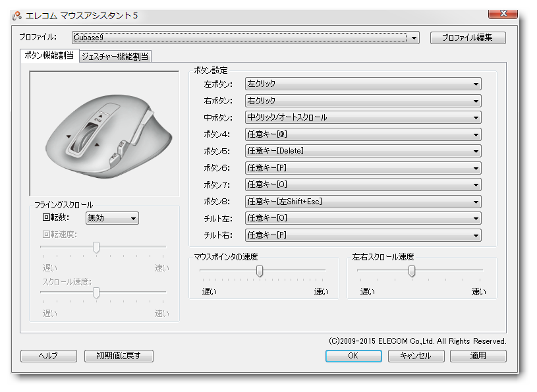Switch to the ジェスチャー機能割当 tab
Image resolution: width=537 pixels, height=392 pixels.
115,57
